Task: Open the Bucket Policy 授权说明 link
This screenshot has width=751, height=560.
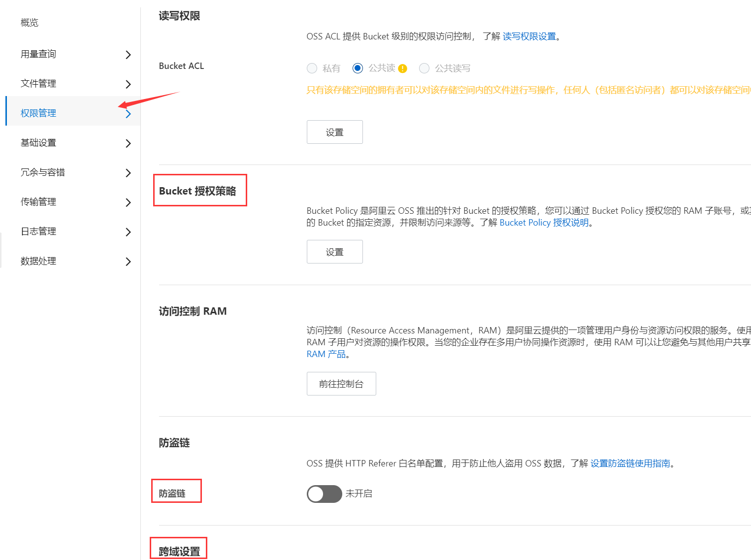Action: 544,223
